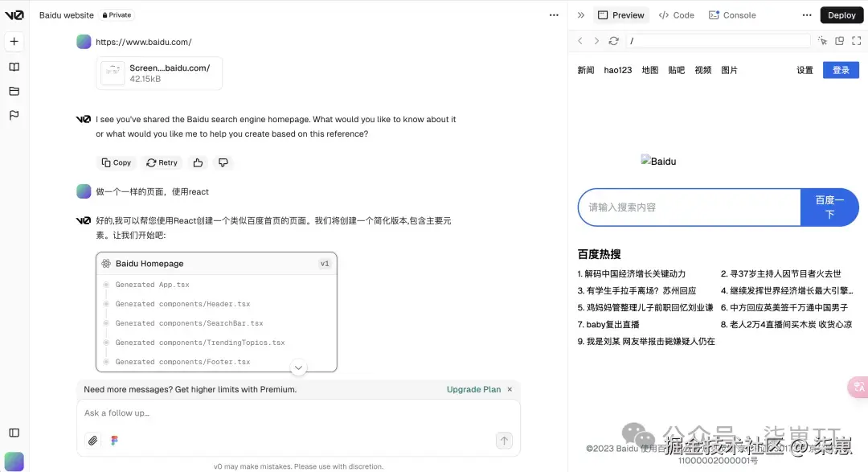Image resolution: width=868 pixels, height=472 pixels.
Task: Activate the element selector cursor icon
Action: click(822, 41)
